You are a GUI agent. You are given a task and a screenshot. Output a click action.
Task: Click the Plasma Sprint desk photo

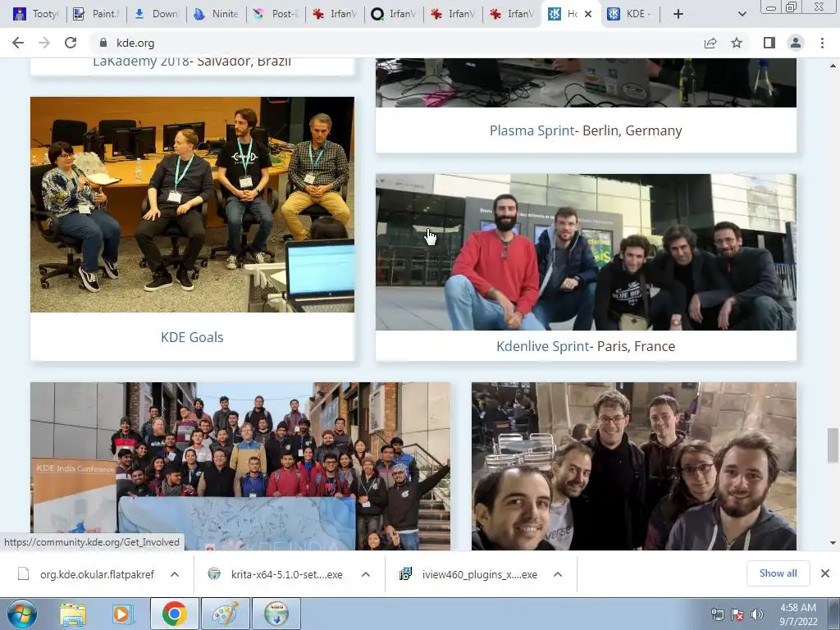pos(586,83)
